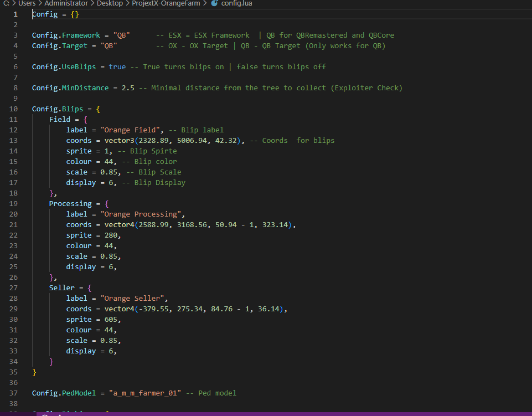The height and width of the screenshot is (416, 532).
Task: Click the "Config.PedModel" identifier
Action: (x=64, y=393)
